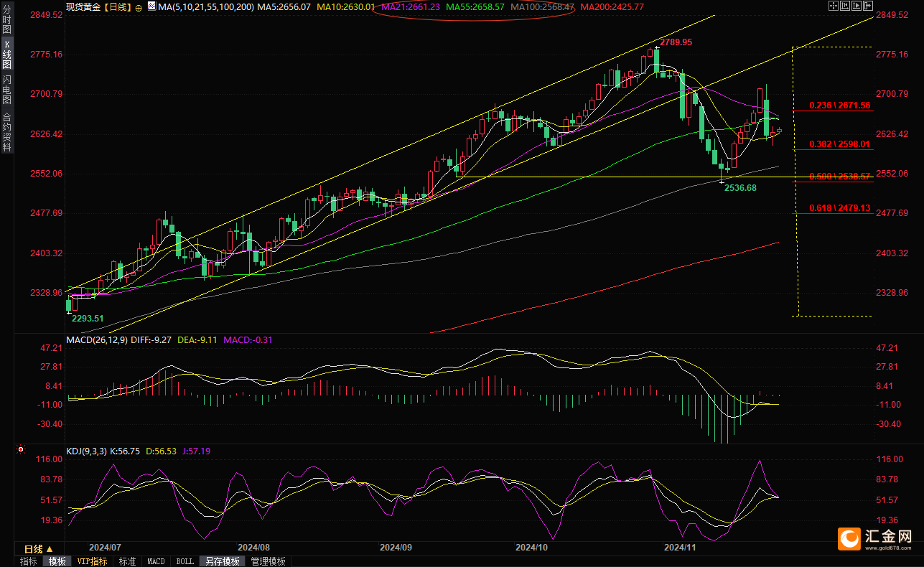Click the right axis price 2403.32
The height and width of the screenshot is (567, 924).
tap(892, 253)
